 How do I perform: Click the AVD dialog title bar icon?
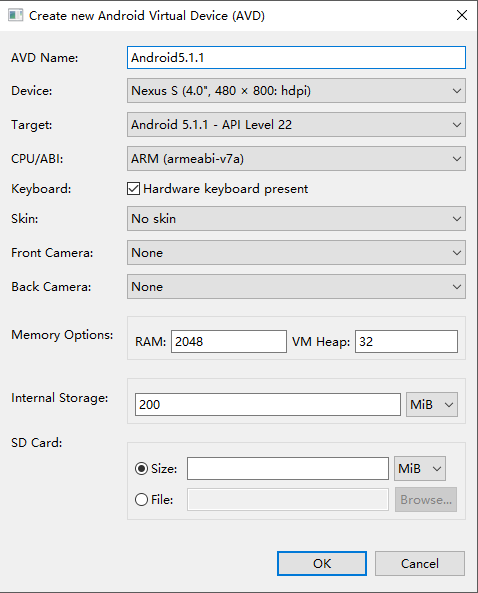(x=16, y=15)
